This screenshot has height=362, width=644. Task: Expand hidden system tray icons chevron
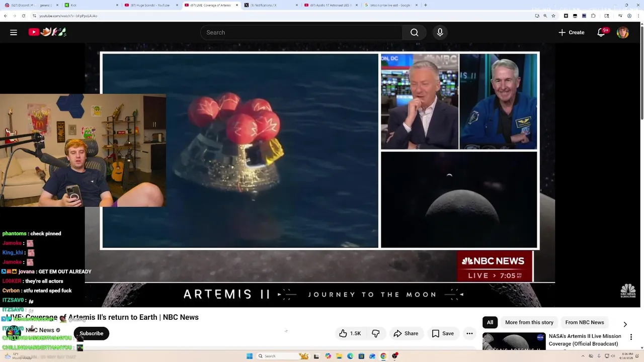click(583, 356)
